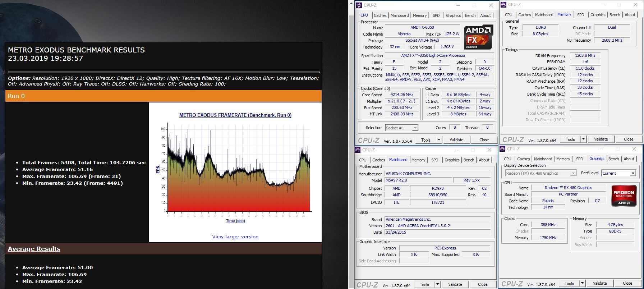Expand the Tools arrow in the Memory tab window
Image resolution: width=644 pixels, height=289 pixels.
click(583, 139)
